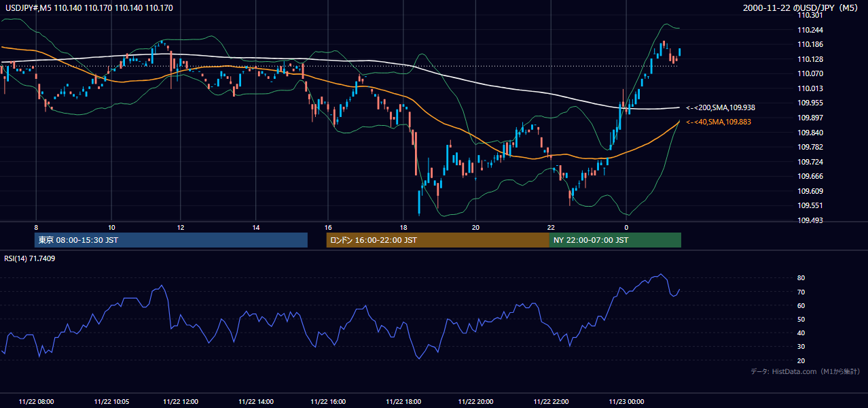Viewport: 868px width, 408px height.
Task: Click the HistData.com data source credit
Action: (806, 371)
